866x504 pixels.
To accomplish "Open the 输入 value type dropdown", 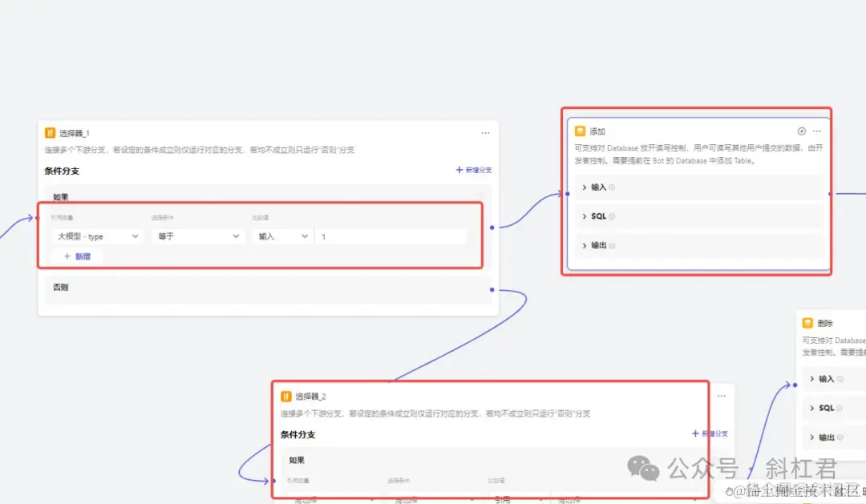I will tap(282, 236).
